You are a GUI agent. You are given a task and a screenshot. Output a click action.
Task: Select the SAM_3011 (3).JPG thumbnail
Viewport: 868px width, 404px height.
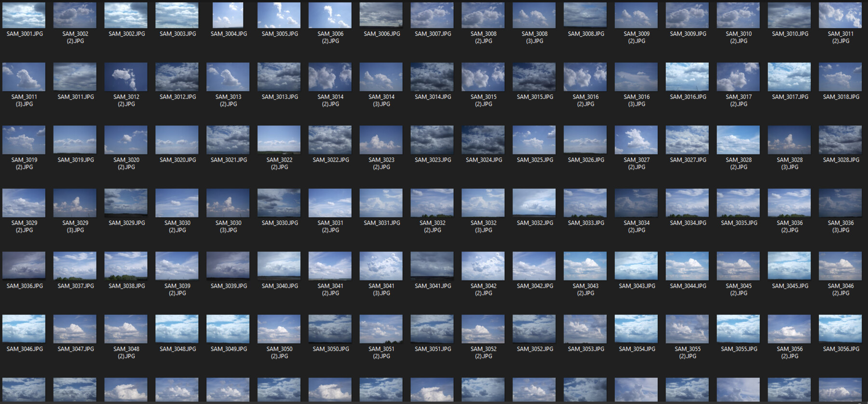click(24, 77)
